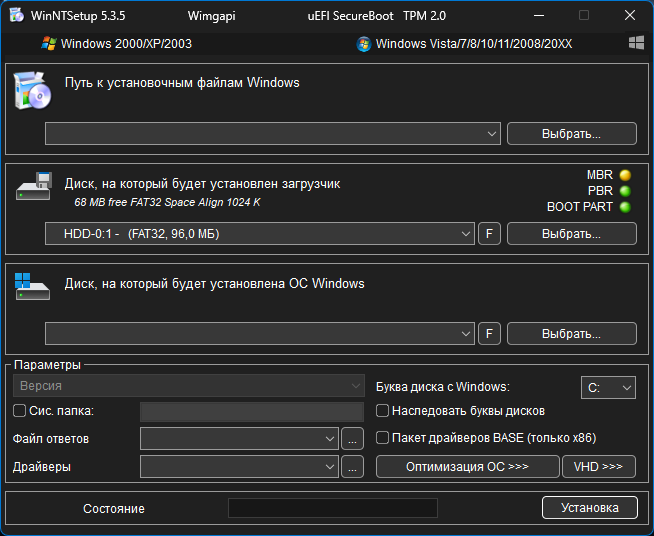
Task: Expand the Windows install files path dropdown
Action: pyautogui.click(x=492, y=134)
